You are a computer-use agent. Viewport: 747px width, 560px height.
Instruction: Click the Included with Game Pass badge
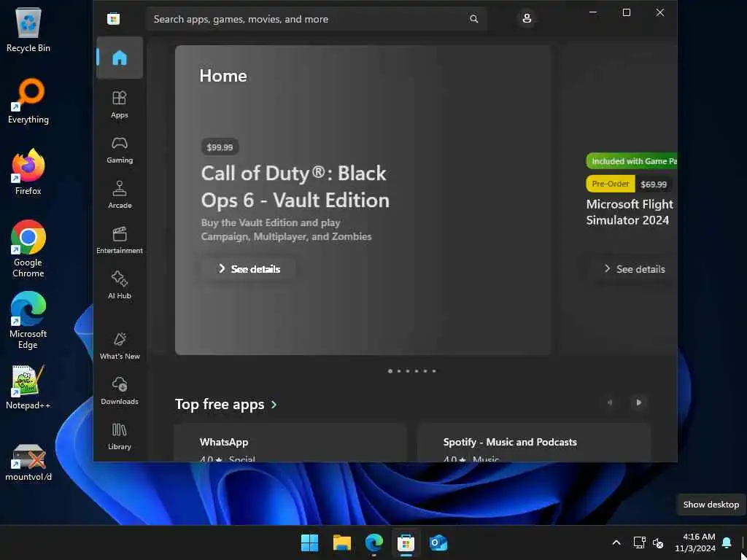click(632, 161)
